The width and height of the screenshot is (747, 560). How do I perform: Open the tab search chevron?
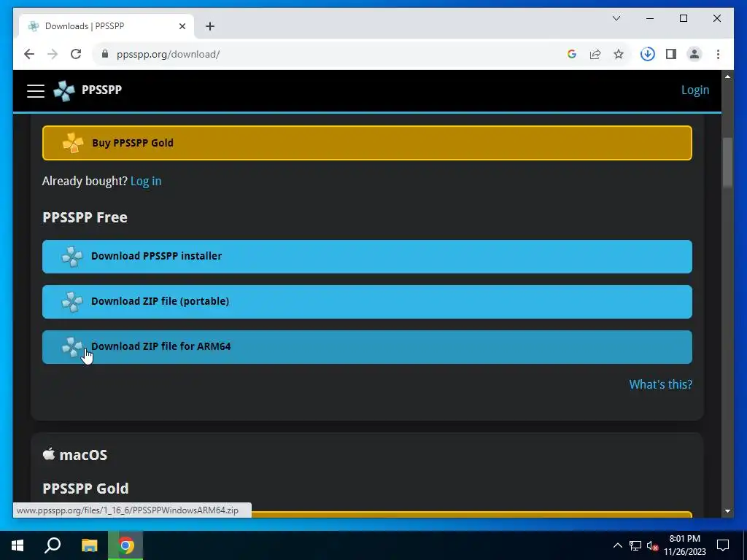[x=616, y=18]
